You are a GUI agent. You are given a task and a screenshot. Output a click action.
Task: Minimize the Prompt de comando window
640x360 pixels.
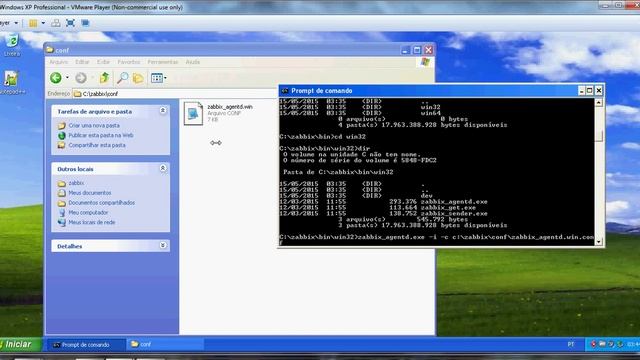click(x=582, y=91)
